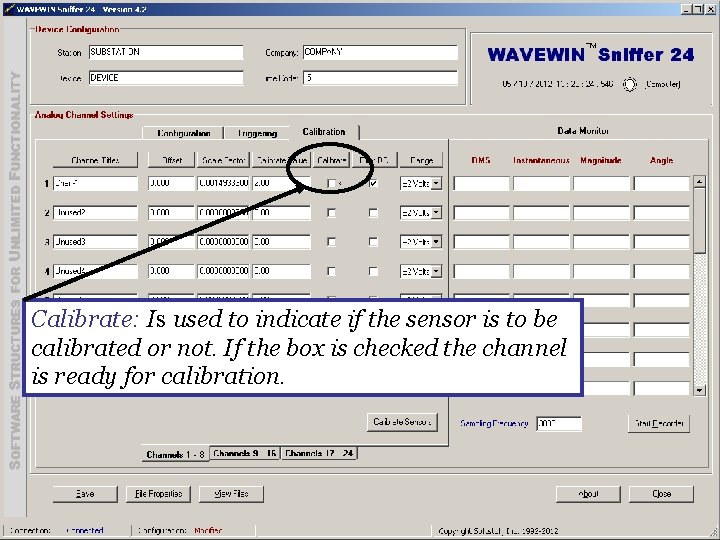Image resolution: width=720 pixels, height=540 pixels.
Task: Expand the Range combo box for Unused4
Action: [436, 271]
